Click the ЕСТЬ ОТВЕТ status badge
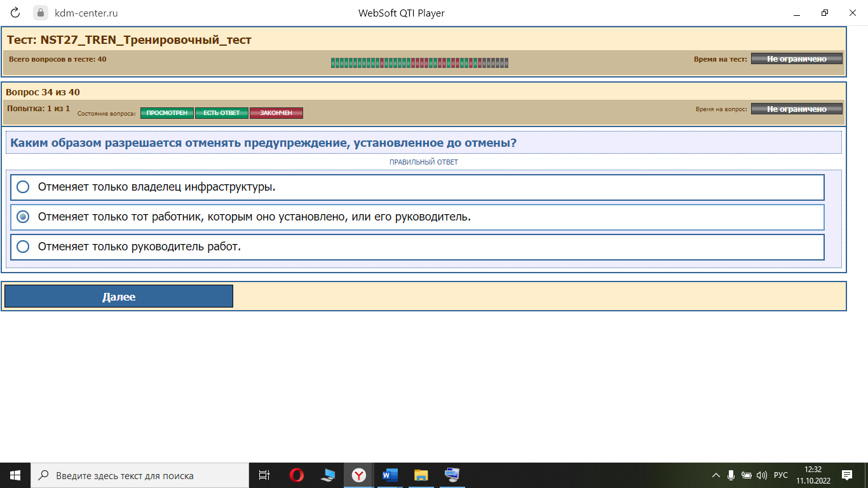 (x=222, y=113)
